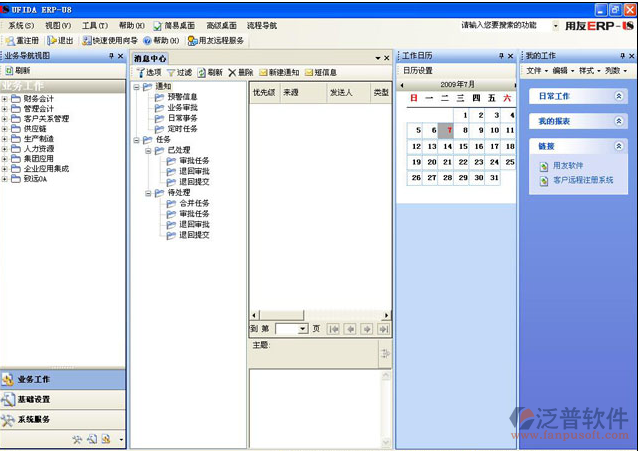
Task: Select July 15 in the calendar
Action: (x=463, y=147)
